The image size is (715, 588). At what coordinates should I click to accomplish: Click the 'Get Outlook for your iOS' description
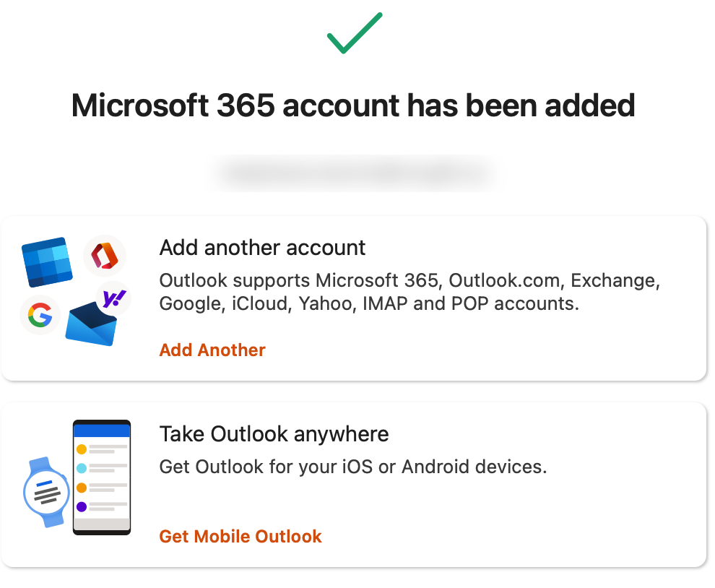tap(352, 467)
